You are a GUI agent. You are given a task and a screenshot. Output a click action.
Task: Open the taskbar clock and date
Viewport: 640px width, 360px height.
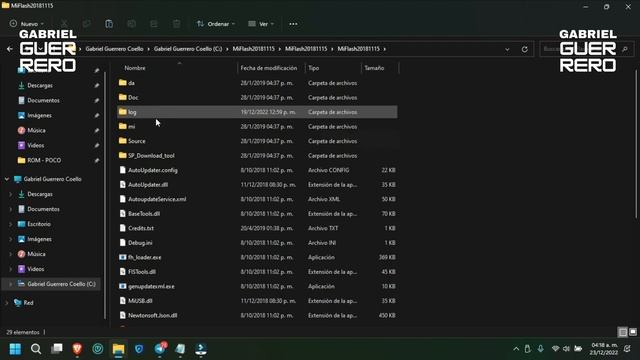(x=603, y=349)
